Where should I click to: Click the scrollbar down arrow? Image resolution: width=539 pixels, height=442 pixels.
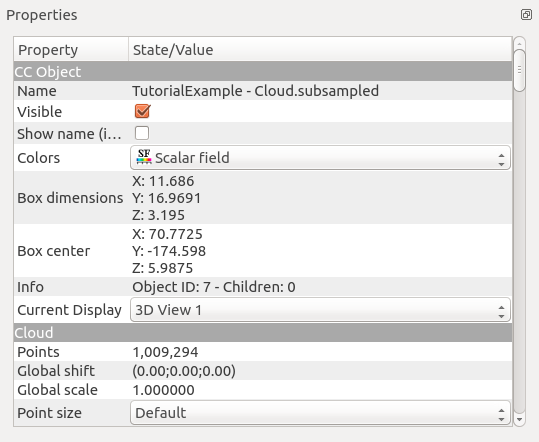(519, 420)
